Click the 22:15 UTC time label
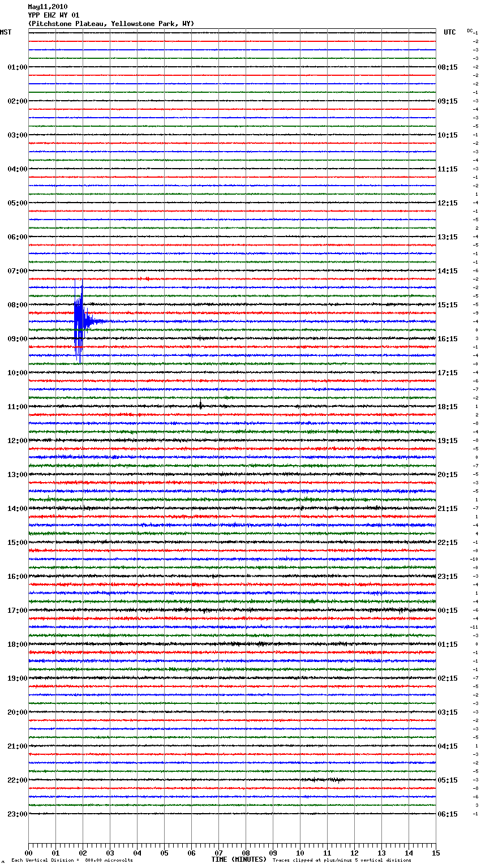Viewport: 481px width, 868px height. [448, 543]
